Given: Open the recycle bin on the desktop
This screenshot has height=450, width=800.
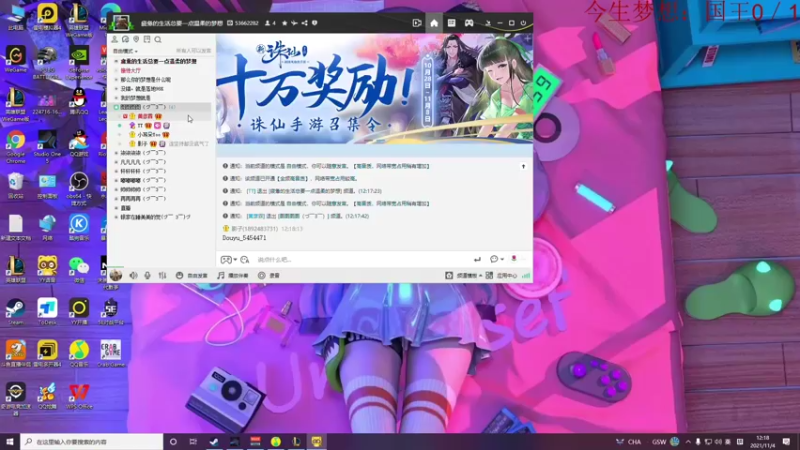Looking at the screenshot, I should click(15, 186).
